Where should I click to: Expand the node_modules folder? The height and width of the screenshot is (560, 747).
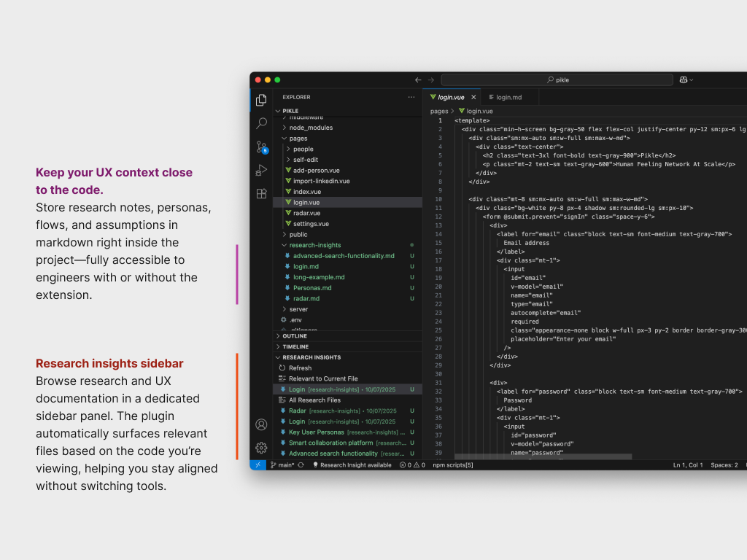(x=311, y=127)
